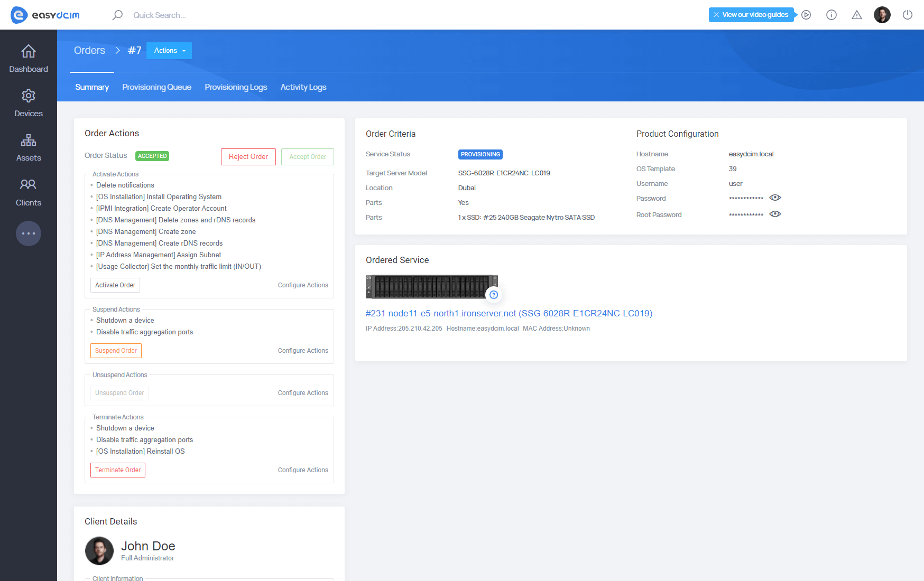924x581 pixels.
Task: Click the three-dots more menu in sidebar
Action: pos(29,233)
